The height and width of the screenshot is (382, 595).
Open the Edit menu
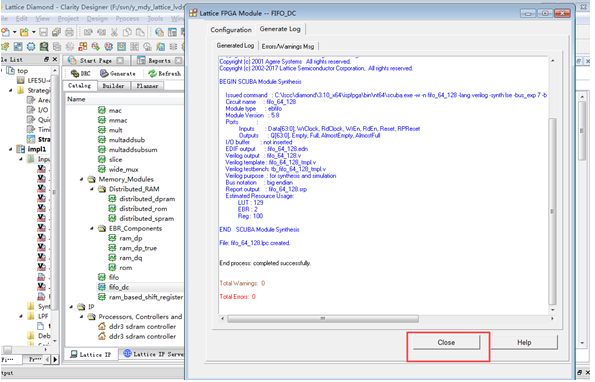point(22,19)
